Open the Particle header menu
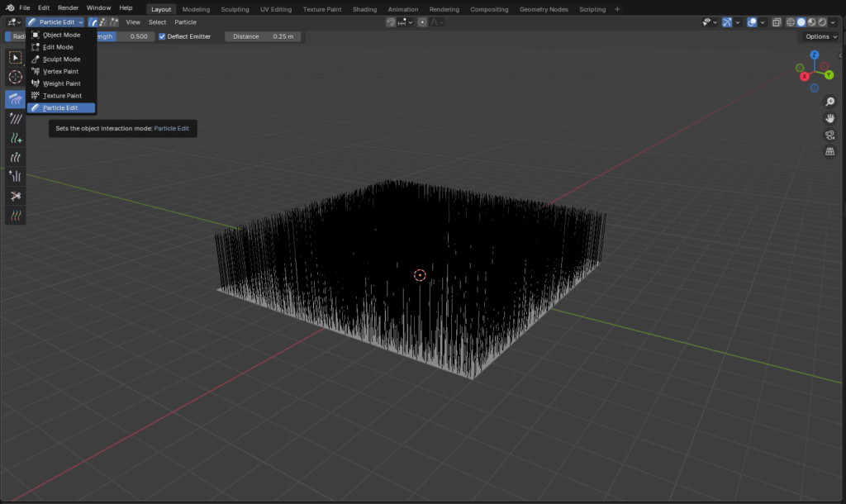The image size is (846, 504). (x=185, y=22)
